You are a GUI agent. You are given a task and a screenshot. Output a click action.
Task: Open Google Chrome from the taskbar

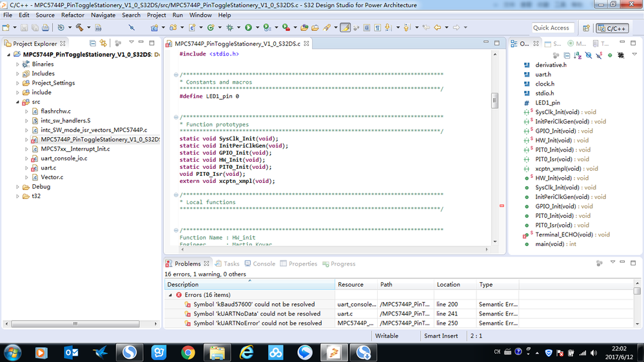click(188, 352)
